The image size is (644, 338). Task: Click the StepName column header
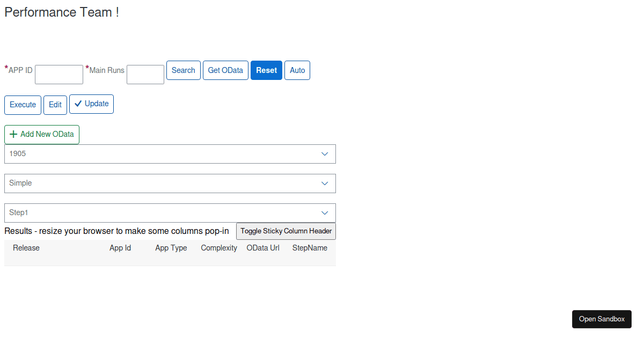tap(310, 248)
